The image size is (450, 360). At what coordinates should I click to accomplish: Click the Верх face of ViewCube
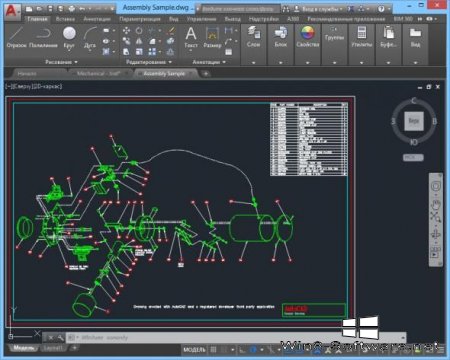414,121
